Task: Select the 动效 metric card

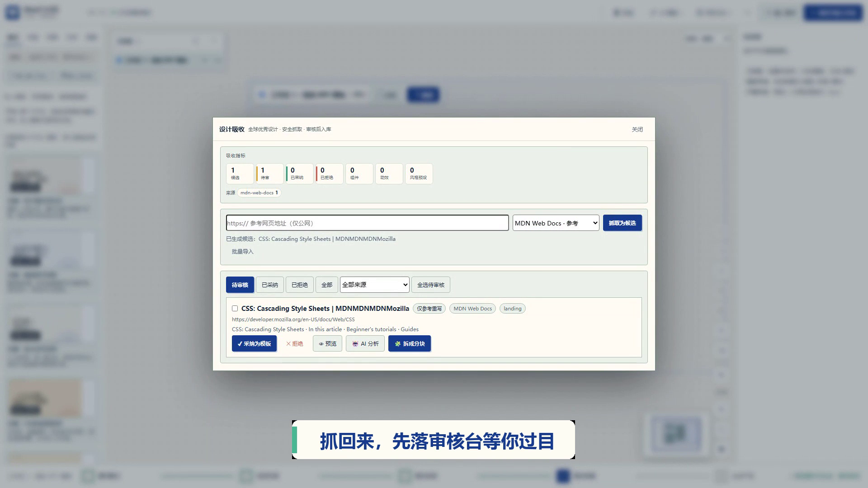Action: pyautogui.click(x=389, y=174)
